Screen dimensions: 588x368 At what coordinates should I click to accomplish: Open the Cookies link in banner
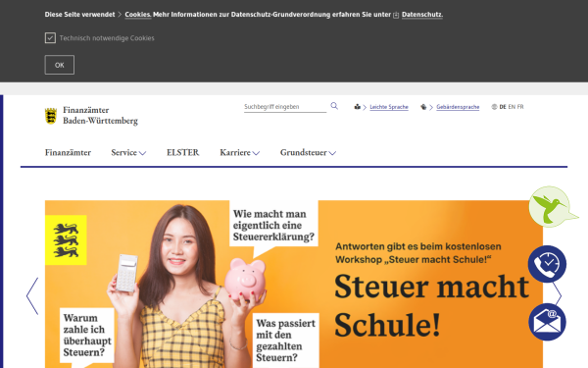137,15
